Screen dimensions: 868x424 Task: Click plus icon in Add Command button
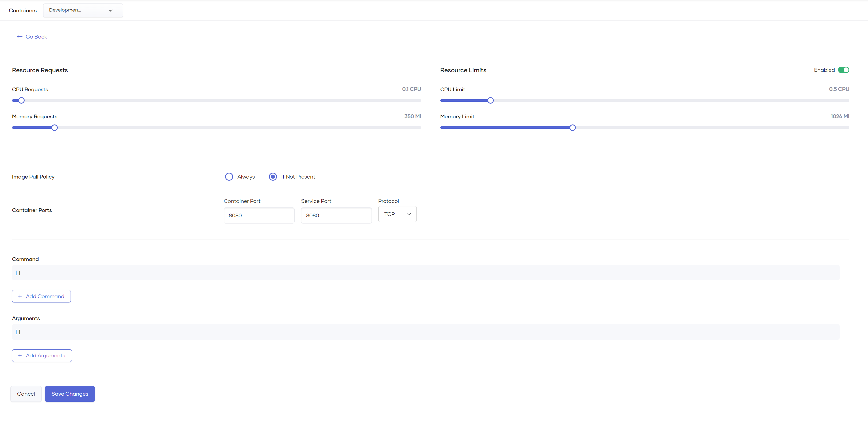point(20,296)
